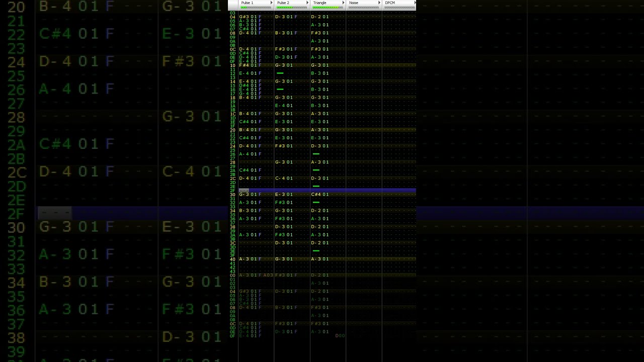Image resolution: width=644 pixels, height=362 pixels.
Task: Select the A03 effect in the next pattern
Action: point(268,276)
